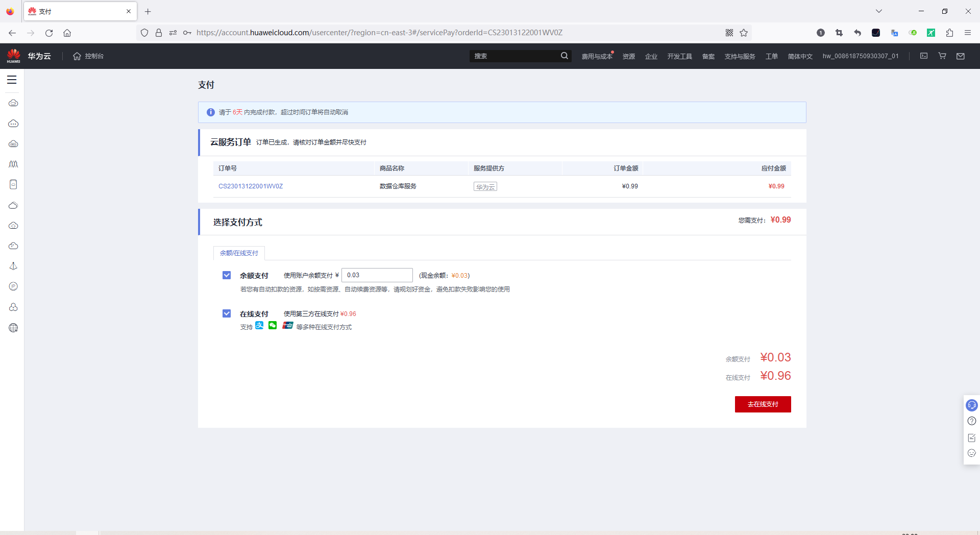Click the UnionPay card icon
Image resolution: width=980 pixels, height=535 pixels.
coord(288,326)
